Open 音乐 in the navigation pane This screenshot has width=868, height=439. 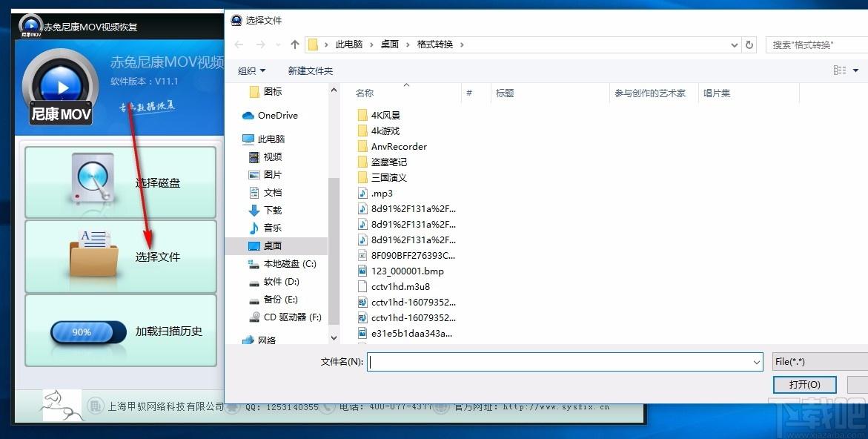[265, 228]
